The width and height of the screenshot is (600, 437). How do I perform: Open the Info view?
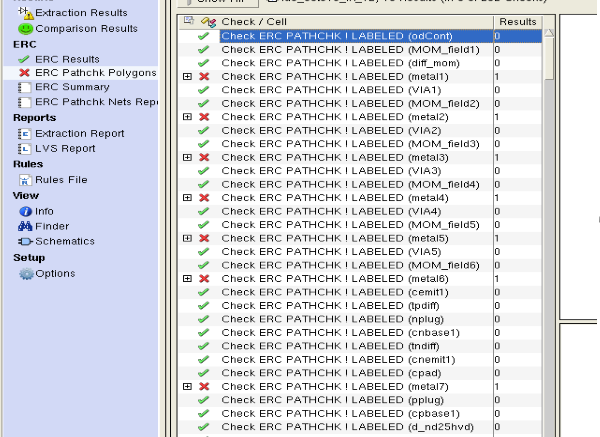click(x=44, y=211)
